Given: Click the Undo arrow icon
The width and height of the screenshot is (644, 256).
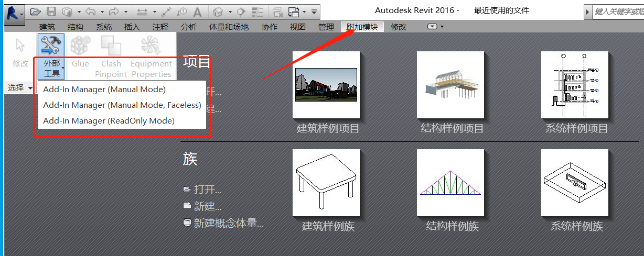Looking at the screenshot, I should [x=91, y=12].
